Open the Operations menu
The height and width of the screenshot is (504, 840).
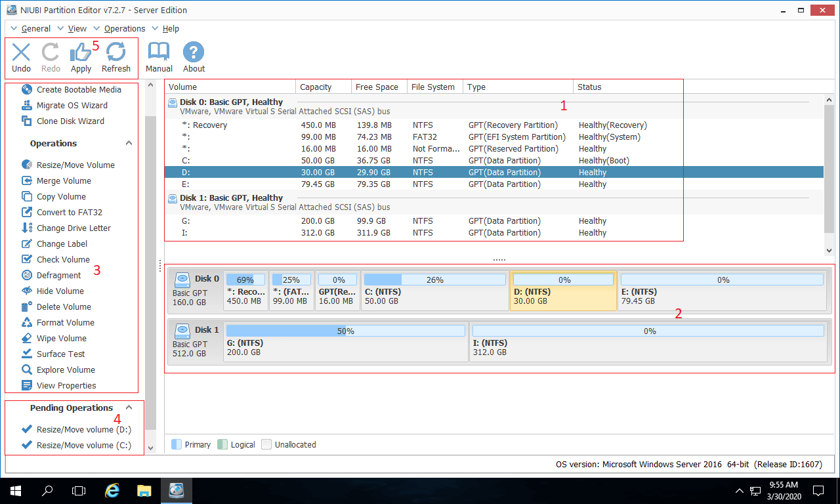pos(124,29)
